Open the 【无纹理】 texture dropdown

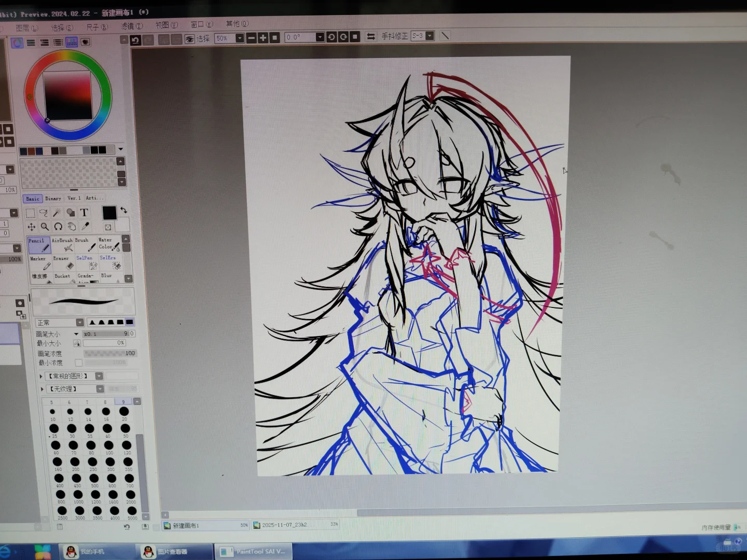(x=100, y=389)
